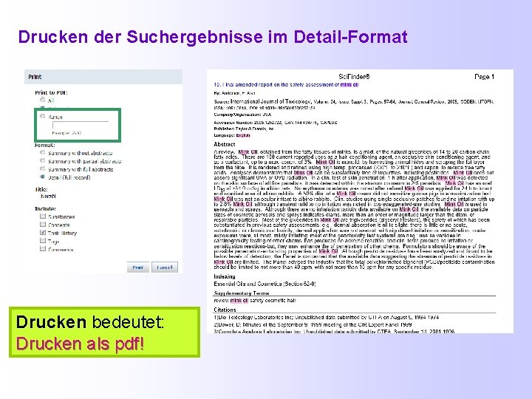Click the 'Page 1' label
The image size is (532, 399).
click(x=484, y=77)
